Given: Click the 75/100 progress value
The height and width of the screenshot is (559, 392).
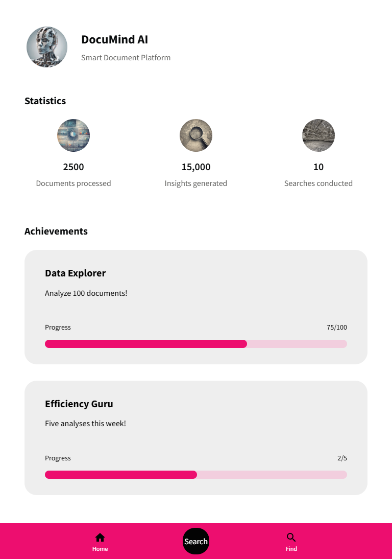Looking at the screenshot, I should [337, 327].
